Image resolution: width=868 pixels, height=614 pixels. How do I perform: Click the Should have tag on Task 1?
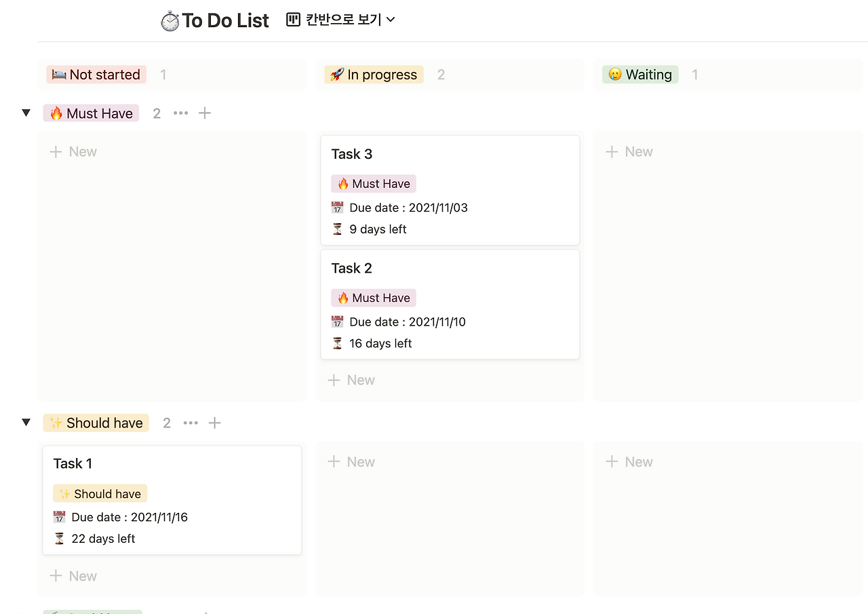point(100,494)
